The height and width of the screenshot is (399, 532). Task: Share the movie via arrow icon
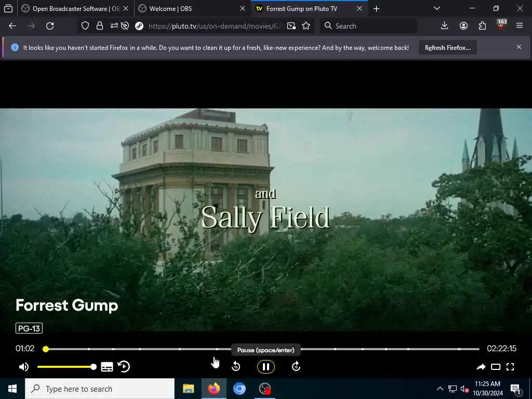pos(481,367)
